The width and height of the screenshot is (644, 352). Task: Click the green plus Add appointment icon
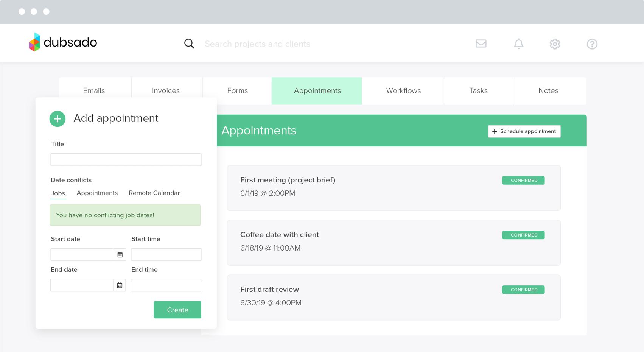pos(58,119)
